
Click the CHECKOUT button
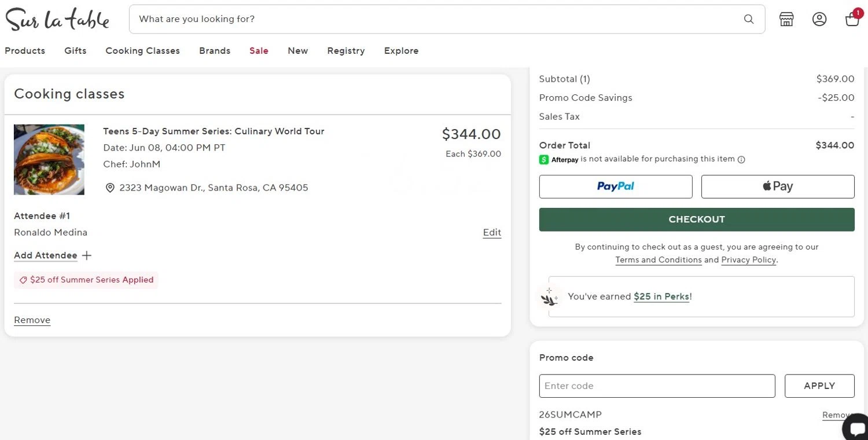[x=697, y=219]
